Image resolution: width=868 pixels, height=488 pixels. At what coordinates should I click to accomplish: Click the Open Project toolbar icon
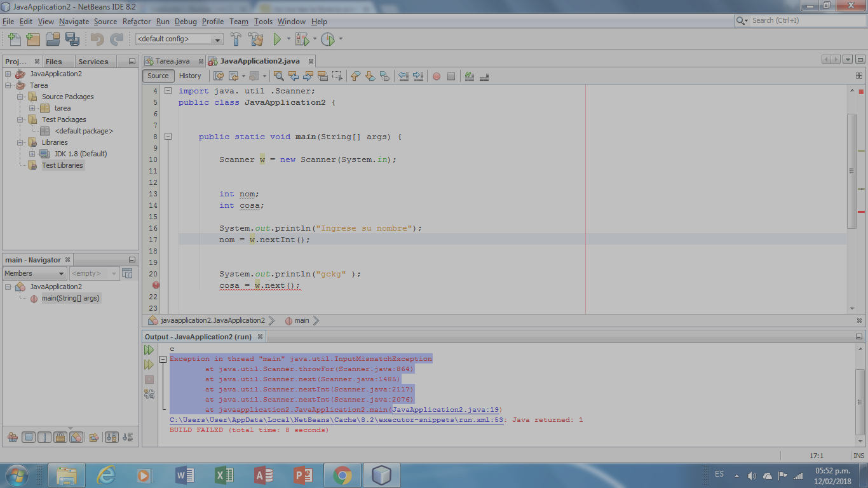coord(53,39)
